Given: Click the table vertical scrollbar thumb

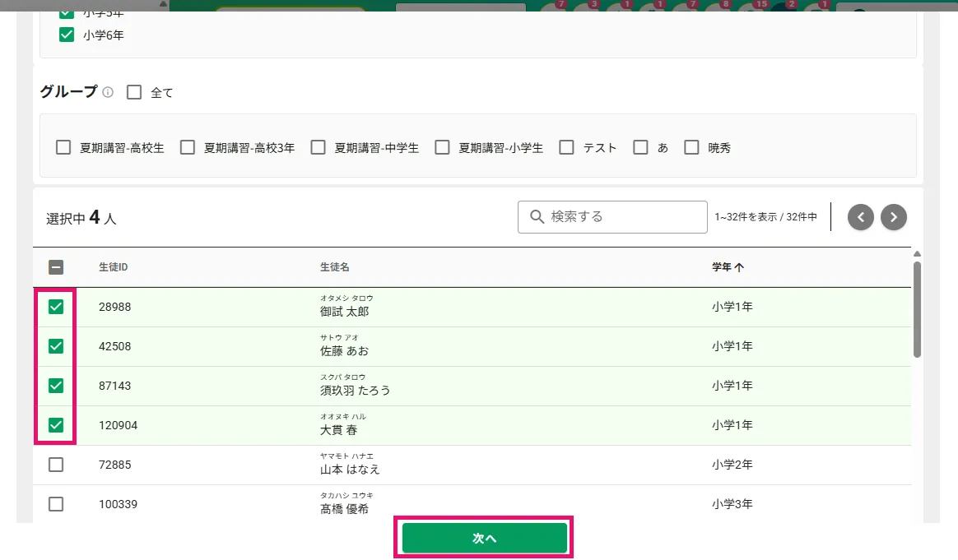Looking at the screenshot, I should click(917, 309).
